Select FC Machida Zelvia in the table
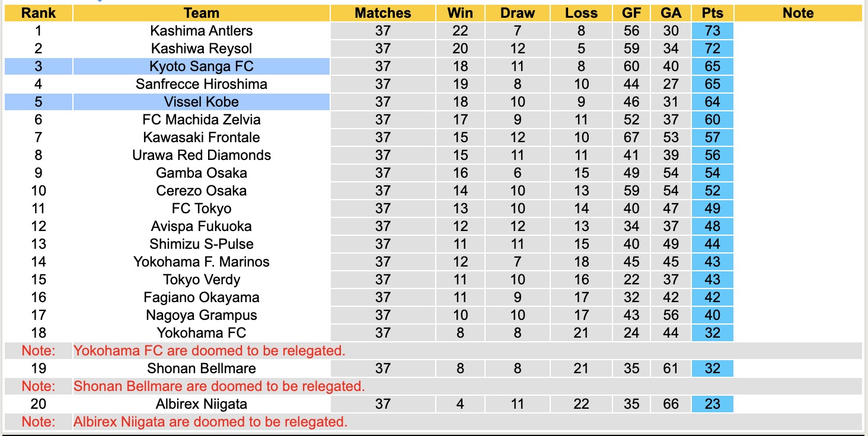Image resolution: width=868 pixels, height=436 pixels. coord(202,120)
